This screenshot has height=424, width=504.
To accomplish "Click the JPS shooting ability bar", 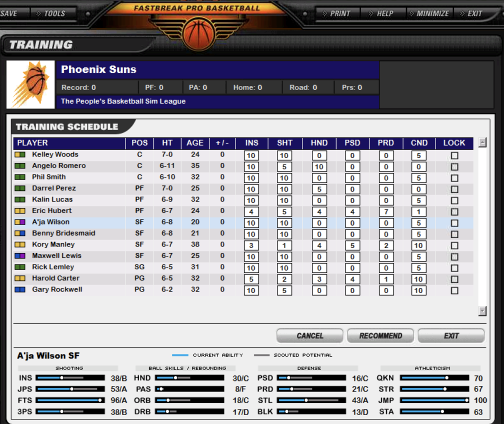I will [x=70, y=389].
